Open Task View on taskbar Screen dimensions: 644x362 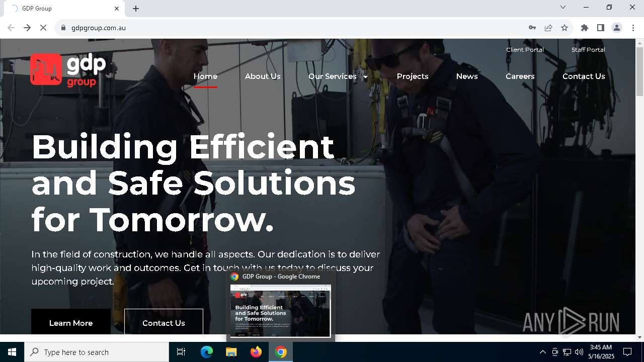pos(181,352)
